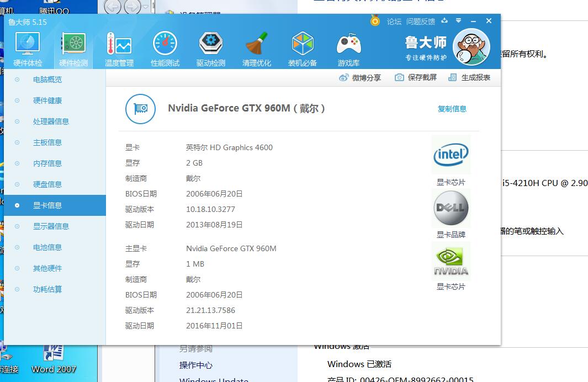The image size is (588, 382).
Task: Open 操作中心 link in background window
Action: pyautogui.click(x=196, y=365)
